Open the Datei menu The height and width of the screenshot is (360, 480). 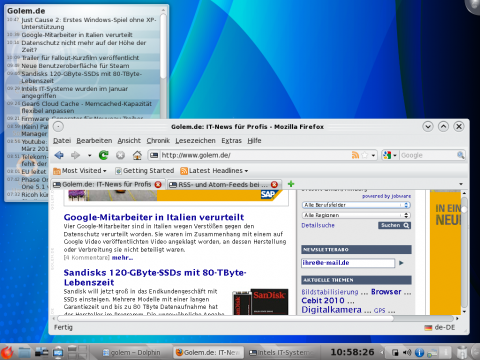[62, 141]
